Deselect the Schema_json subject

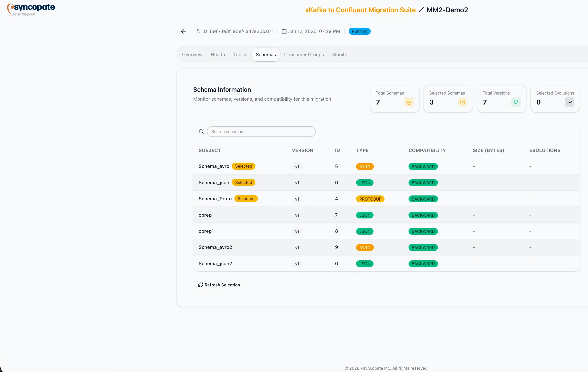click(243, 182)
